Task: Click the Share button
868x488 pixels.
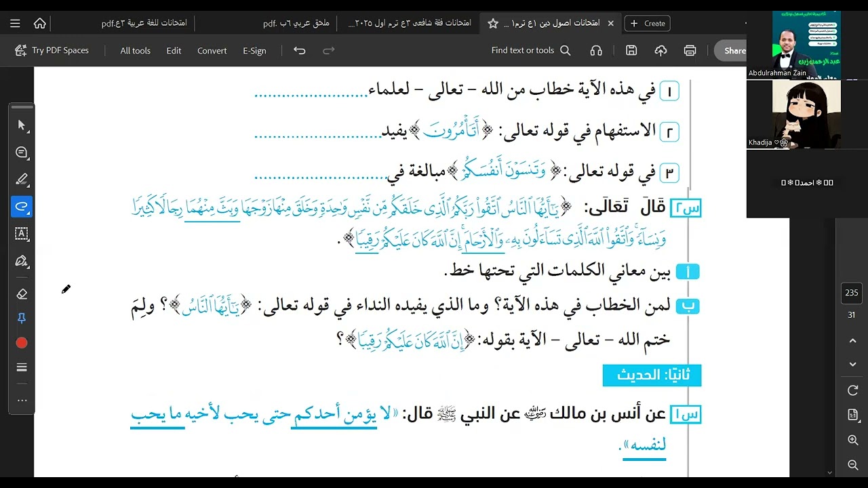Action: (x=731, y=51)
